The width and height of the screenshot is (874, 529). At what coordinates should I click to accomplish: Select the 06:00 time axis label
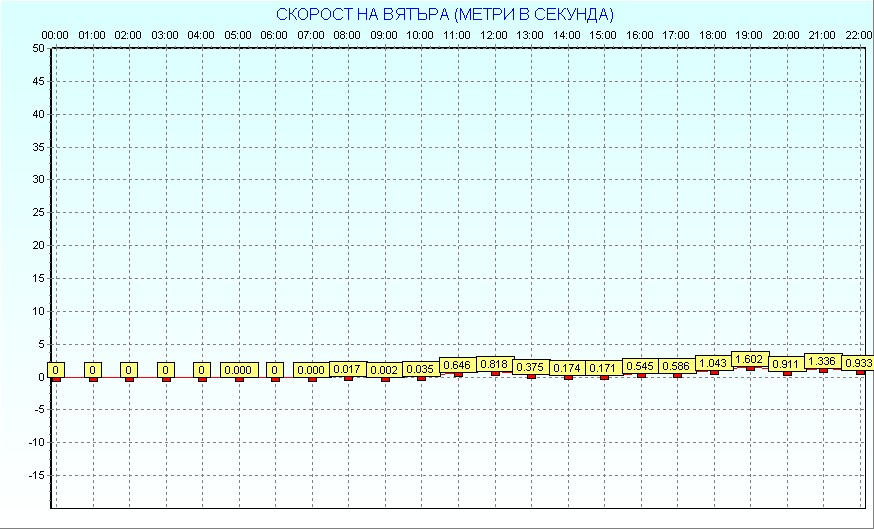[274, 35]
